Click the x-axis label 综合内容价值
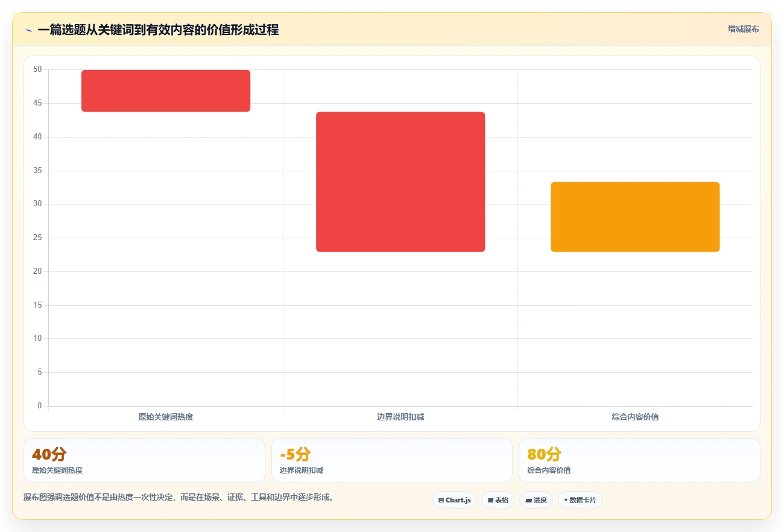 tap(635, 417)
